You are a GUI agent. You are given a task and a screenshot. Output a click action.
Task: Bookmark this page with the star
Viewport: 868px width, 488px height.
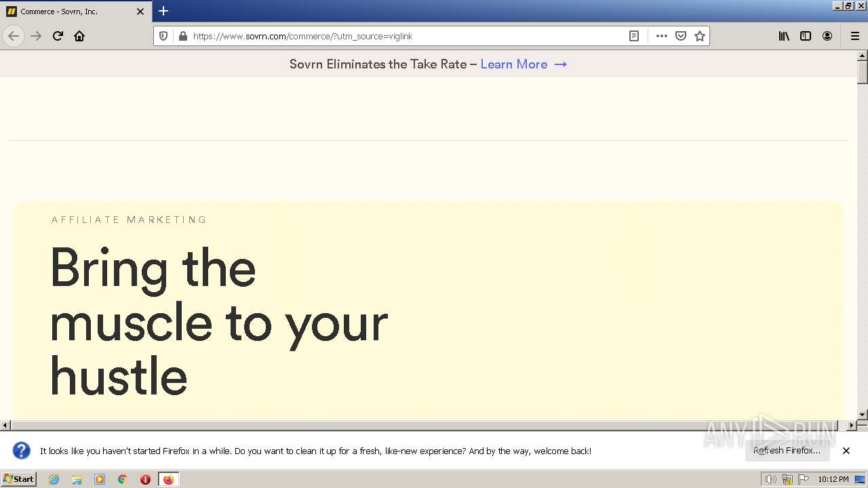pos(700,36)
